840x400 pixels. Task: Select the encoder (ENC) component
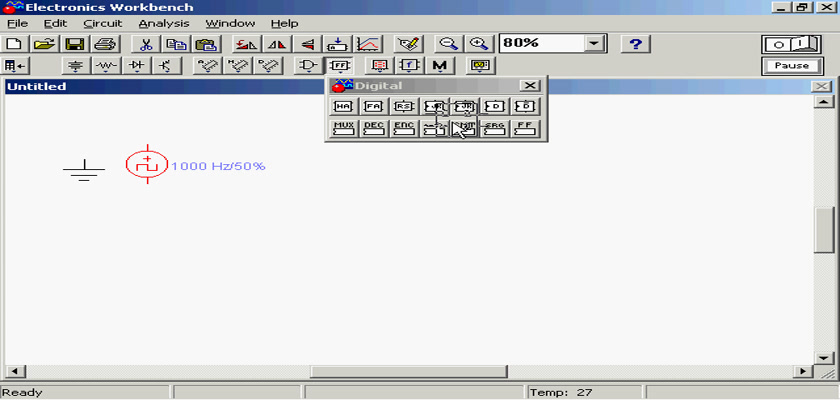click(404, 128)
